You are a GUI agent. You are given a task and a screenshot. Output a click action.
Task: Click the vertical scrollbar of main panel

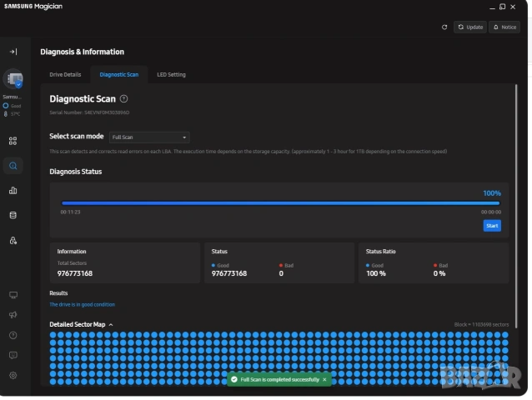point(516,206)
